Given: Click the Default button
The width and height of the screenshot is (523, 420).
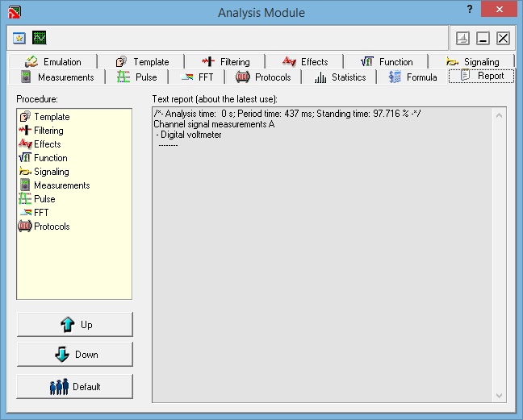Looking at the screenshot, I should (x=75, y=386).
